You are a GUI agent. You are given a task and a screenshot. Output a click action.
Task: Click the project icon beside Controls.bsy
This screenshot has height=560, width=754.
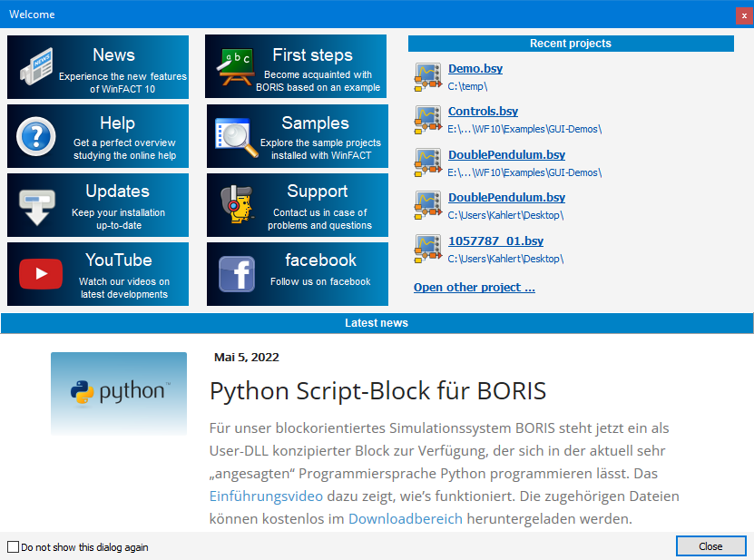pyautogui.click(x=428, y=120)
